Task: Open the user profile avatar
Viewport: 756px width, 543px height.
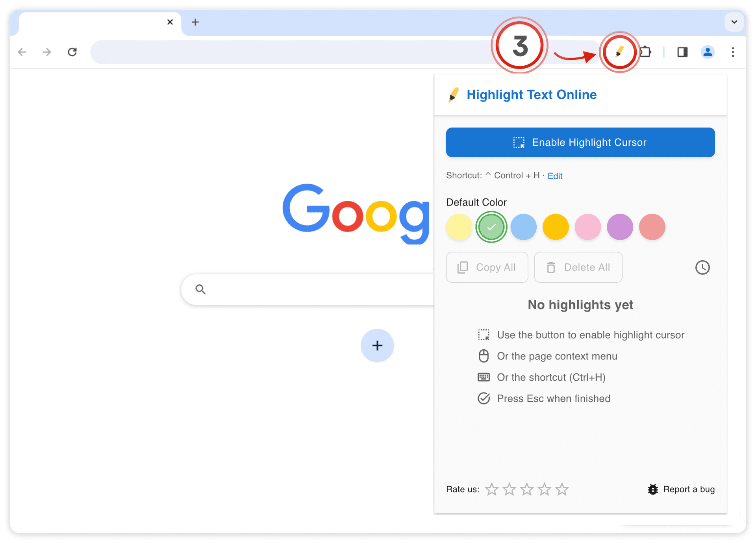Action: coord(708,52)
